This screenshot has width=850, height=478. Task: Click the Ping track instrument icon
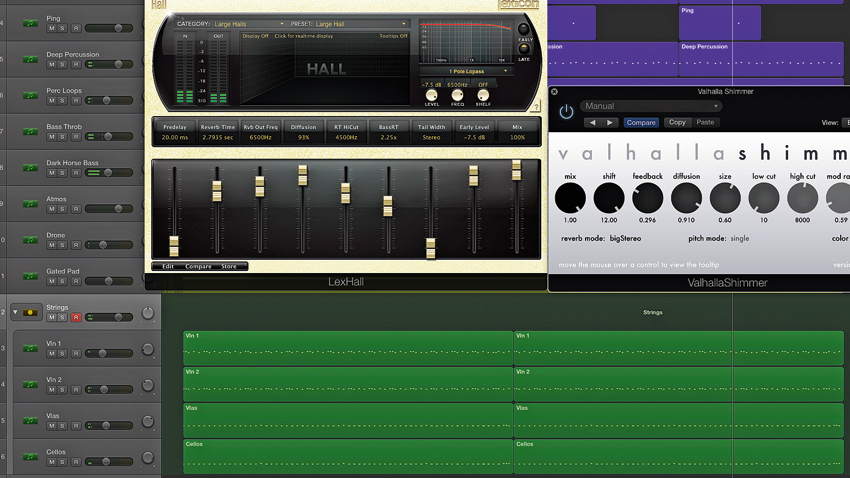point(30,23)
